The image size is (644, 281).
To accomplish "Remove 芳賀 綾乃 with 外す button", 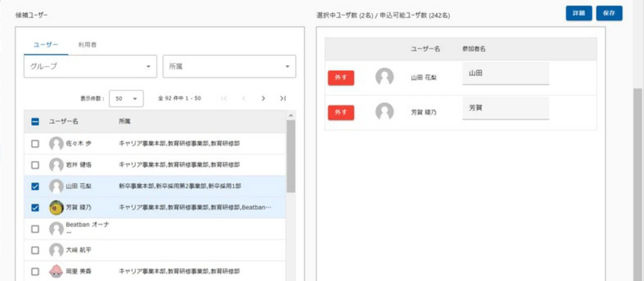I will point(341,112).
